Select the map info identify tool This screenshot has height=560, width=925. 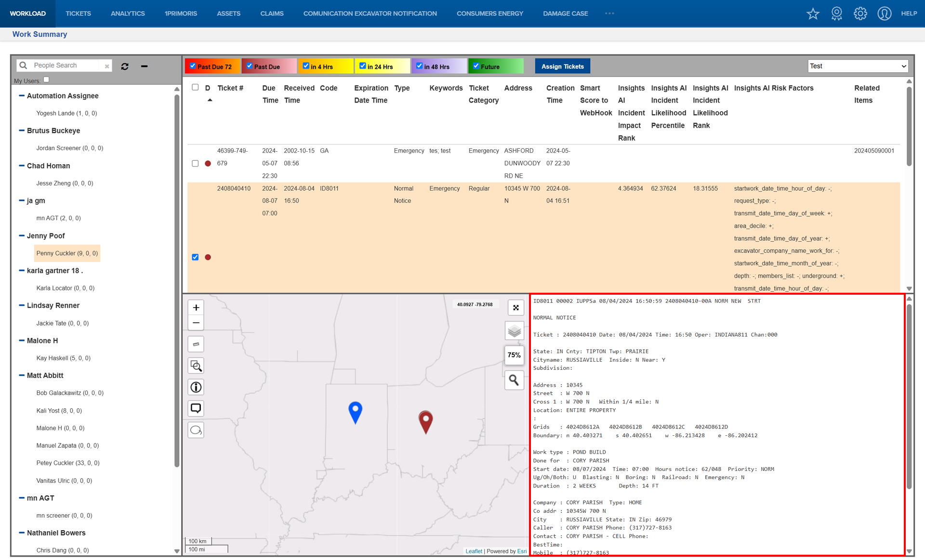coord(196,387)
